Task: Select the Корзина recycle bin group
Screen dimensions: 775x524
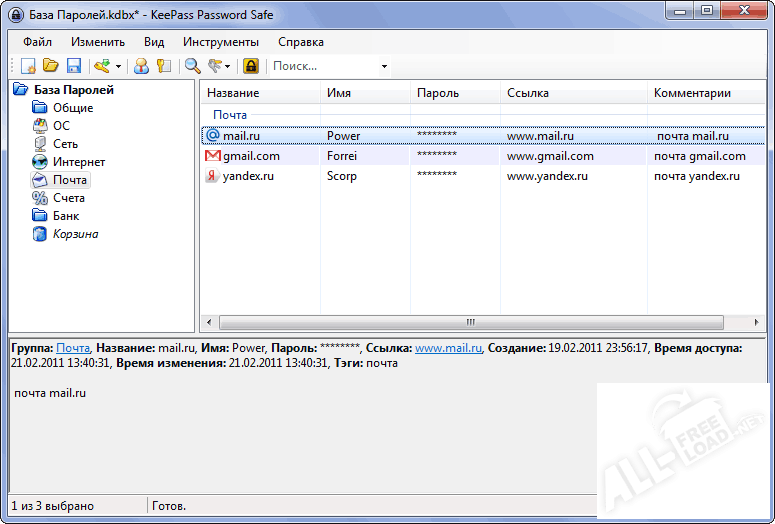Action: click(x=75, y=234)
